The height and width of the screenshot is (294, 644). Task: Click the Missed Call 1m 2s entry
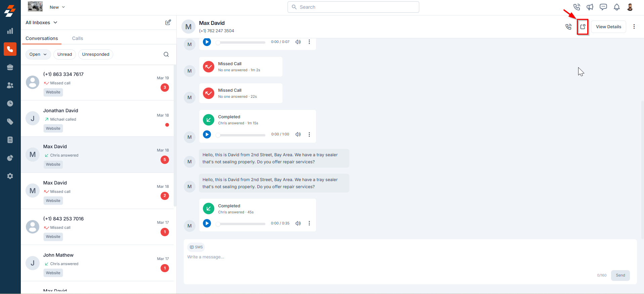(241, 67)
